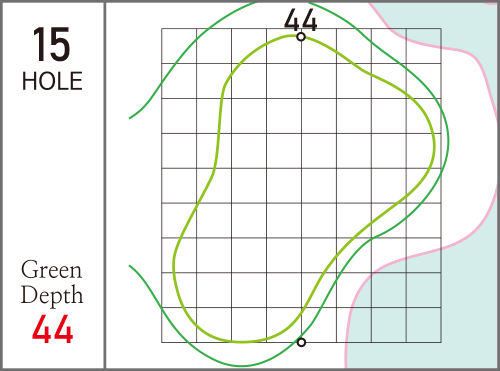Click the HOLE text label
Viewport: 500px width, 371px height.
[x=52, y=81]
